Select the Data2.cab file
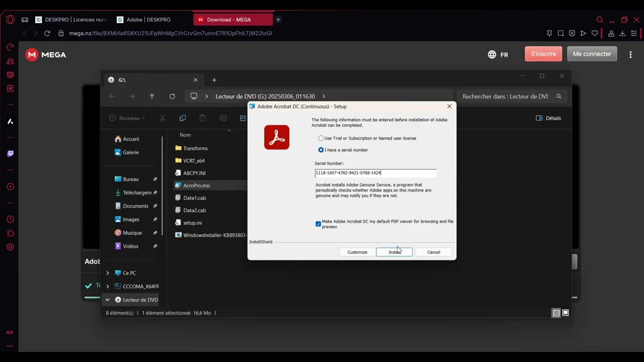 pos(194,210)
